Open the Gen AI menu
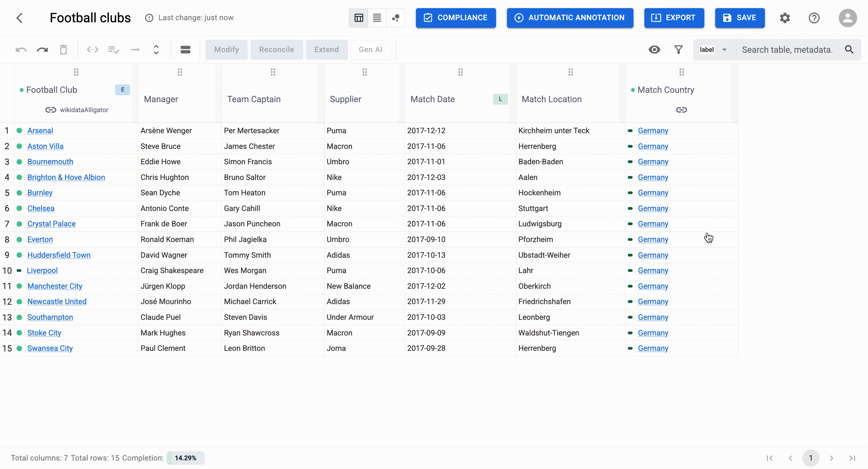 point(370,50)
